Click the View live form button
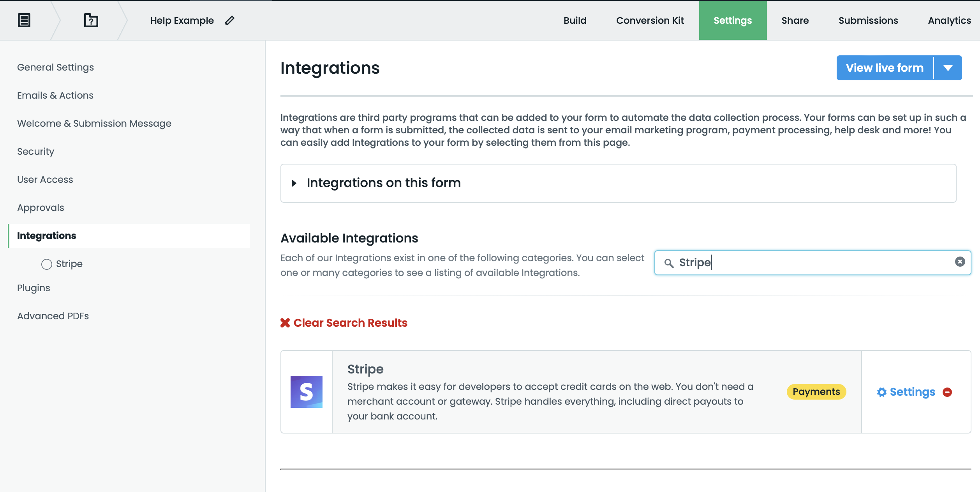 point(885,68)
